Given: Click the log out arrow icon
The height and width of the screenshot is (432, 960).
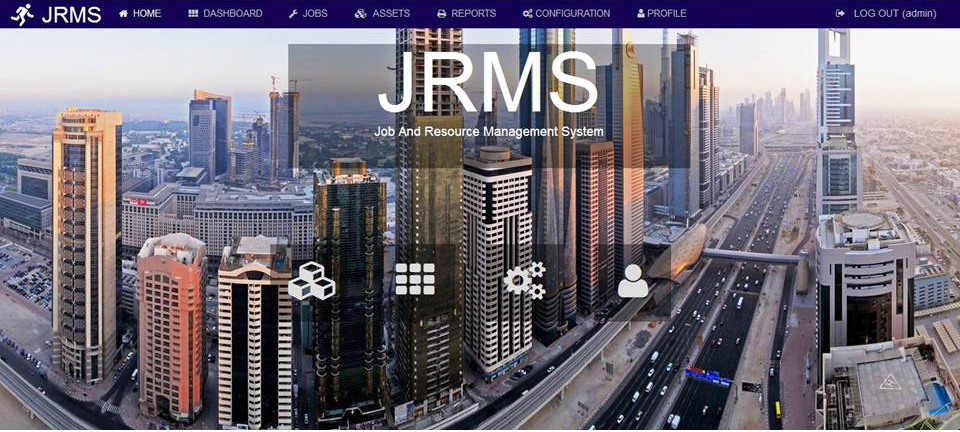Looking at the screenshot, I should tap(840, 13).
